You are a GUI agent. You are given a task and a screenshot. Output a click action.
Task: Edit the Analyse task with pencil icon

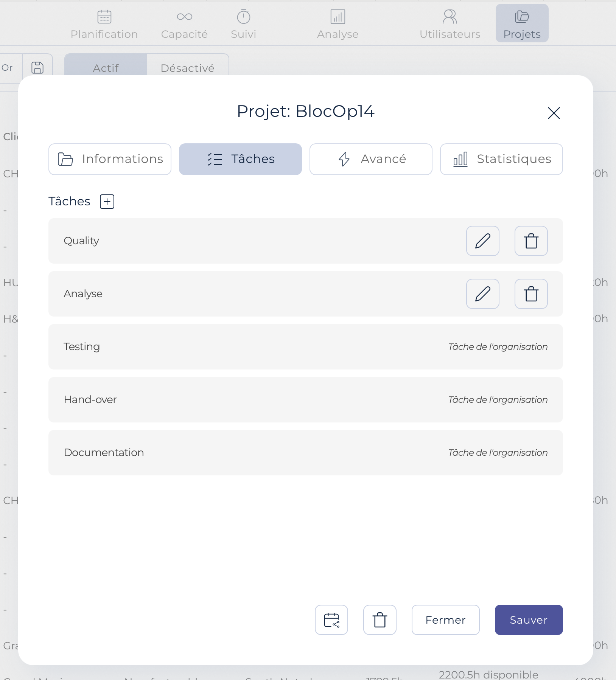pos(483,294)
